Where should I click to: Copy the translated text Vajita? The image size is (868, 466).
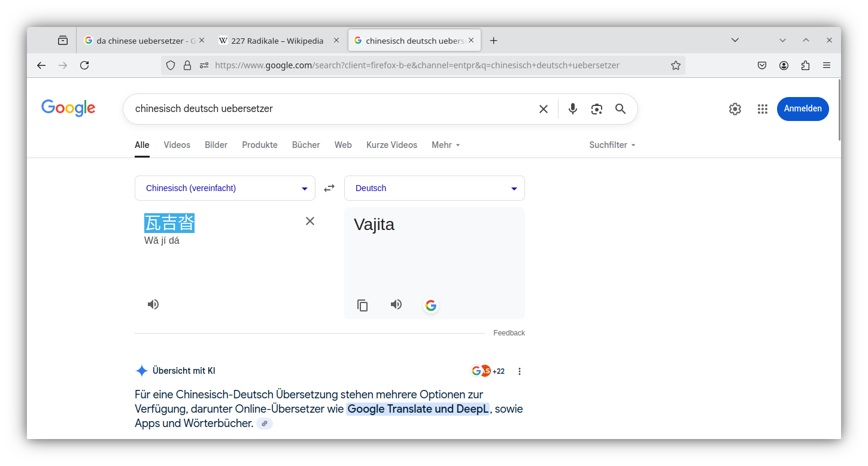pos(362,305)
